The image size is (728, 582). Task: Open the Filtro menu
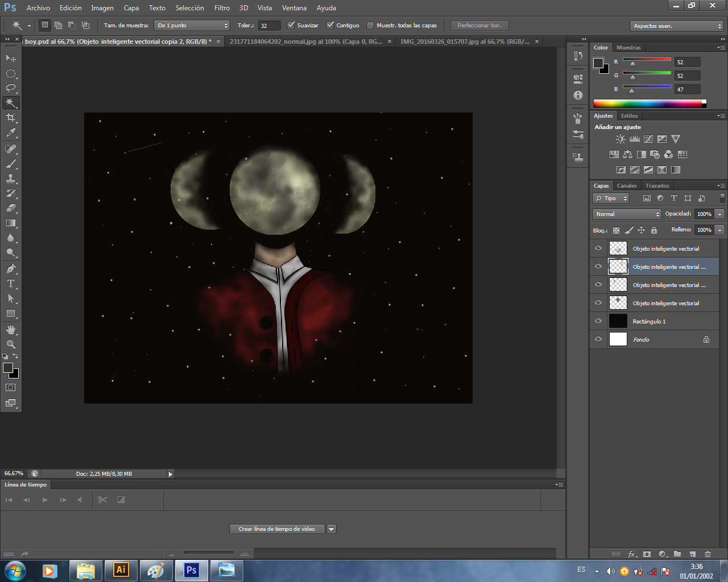point(222,8)
